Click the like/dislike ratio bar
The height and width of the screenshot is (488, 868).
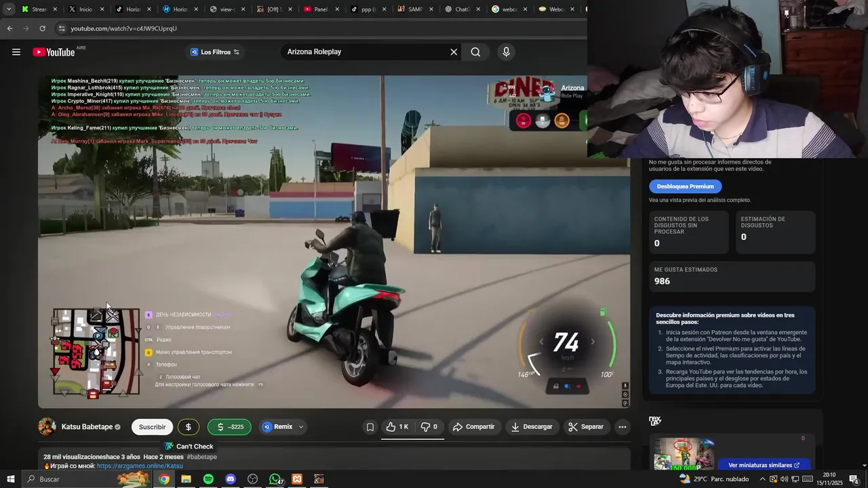[412, 439]
